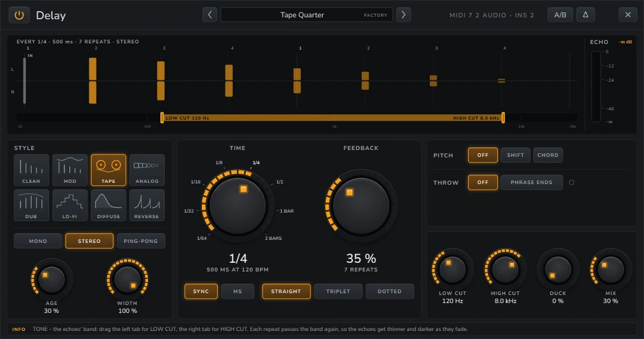
Task: Turn Pitch off
Action: 482,155
